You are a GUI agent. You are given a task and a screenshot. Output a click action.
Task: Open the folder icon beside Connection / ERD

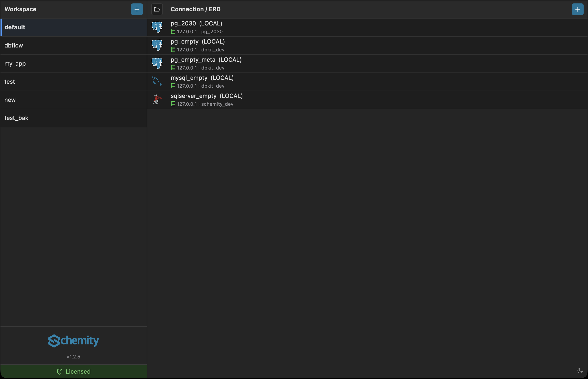[x=157, y=9]
